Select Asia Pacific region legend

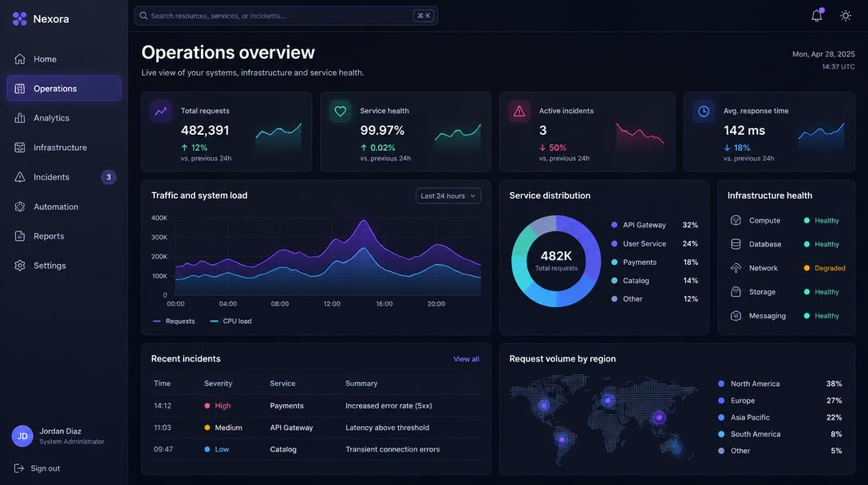[x=780, y=417]
